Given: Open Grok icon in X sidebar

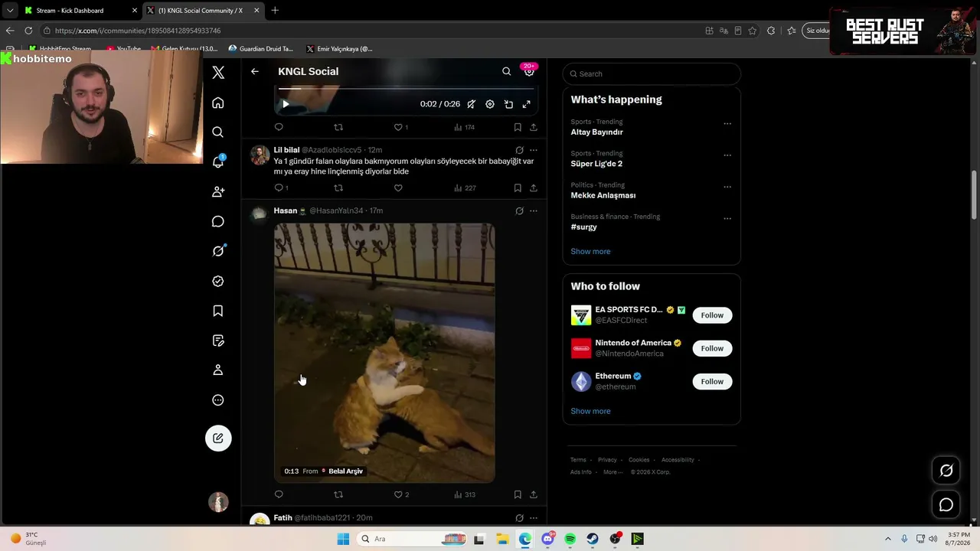Looking at the screenshot, I should coord(218,251).
